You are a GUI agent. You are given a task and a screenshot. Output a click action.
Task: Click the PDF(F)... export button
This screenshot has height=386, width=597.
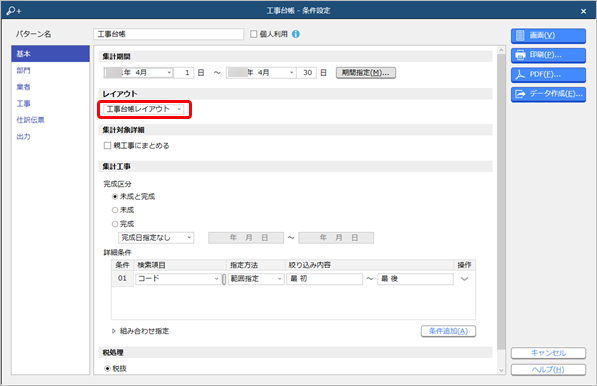pos(548,75)
